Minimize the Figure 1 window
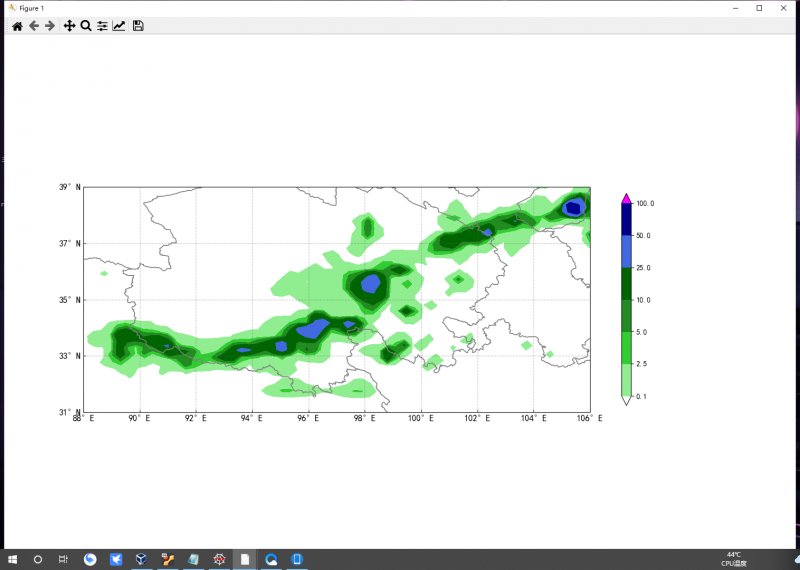Image resolution: width=800 pixels, height=570 pixels. coord(736,8)
